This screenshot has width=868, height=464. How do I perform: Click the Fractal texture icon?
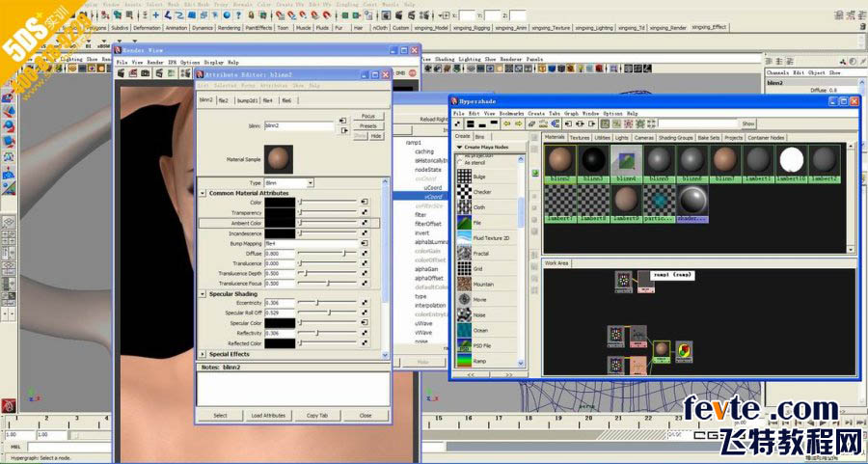coord(464,253)
